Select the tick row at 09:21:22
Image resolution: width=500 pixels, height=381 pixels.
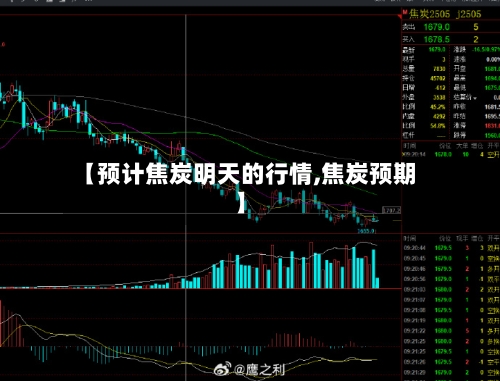[x=451, y=331]
